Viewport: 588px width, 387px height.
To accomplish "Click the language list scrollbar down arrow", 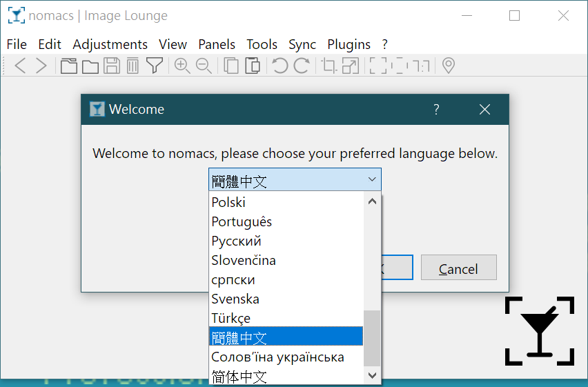I will pos(372,375).
